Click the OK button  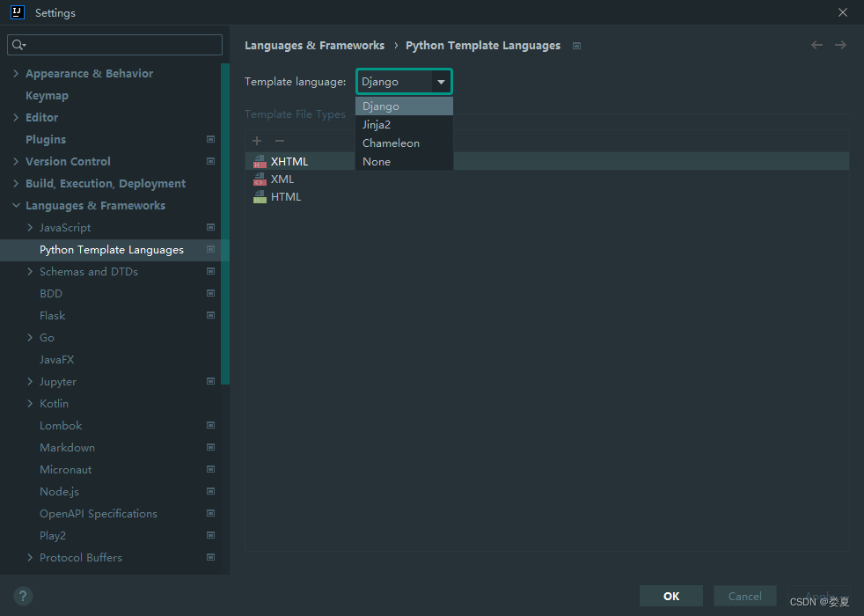click(670, 596)
